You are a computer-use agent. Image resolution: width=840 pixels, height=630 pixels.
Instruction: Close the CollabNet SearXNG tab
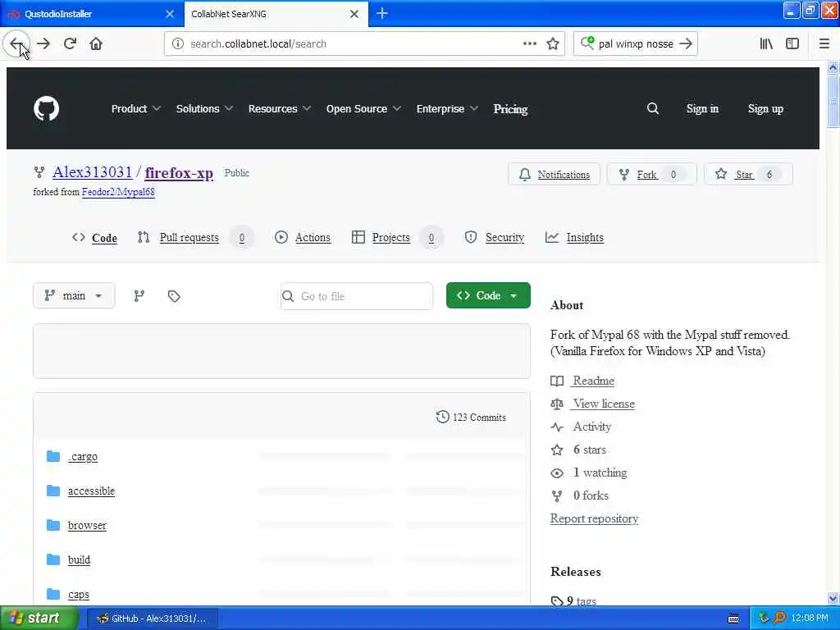click(x=354, y=14)
